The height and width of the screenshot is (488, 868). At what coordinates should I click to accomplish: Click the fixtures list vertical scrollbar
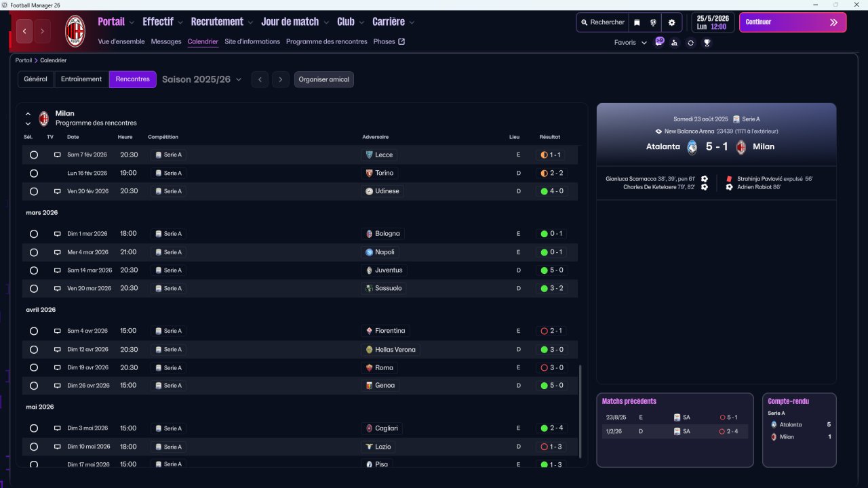tap(580, 411)
